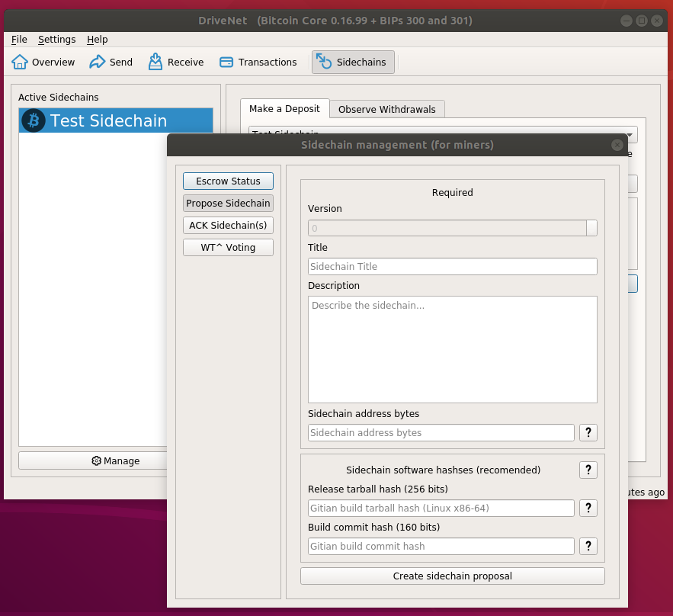Switch to the Make a Deposit tab
Image resolution: width=673 pixels, height=616 pixels.
284,108
